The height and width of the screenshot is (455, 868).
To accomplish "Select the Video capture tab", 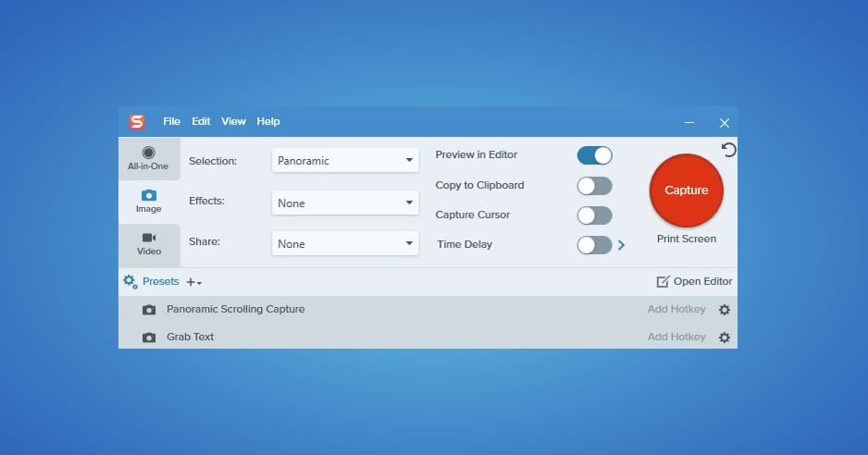I will tap(149, 243).
